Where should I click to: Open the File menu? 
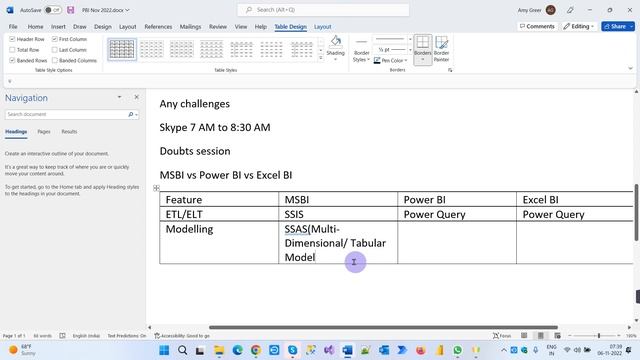click(x=13, y=27)
